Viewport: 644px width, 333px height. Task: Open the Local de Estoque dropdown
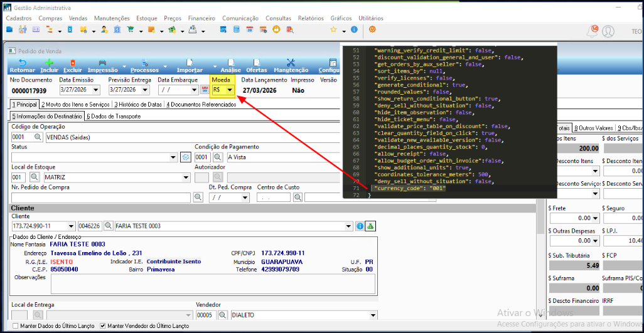pyautogui.click(x=185, y=177)
